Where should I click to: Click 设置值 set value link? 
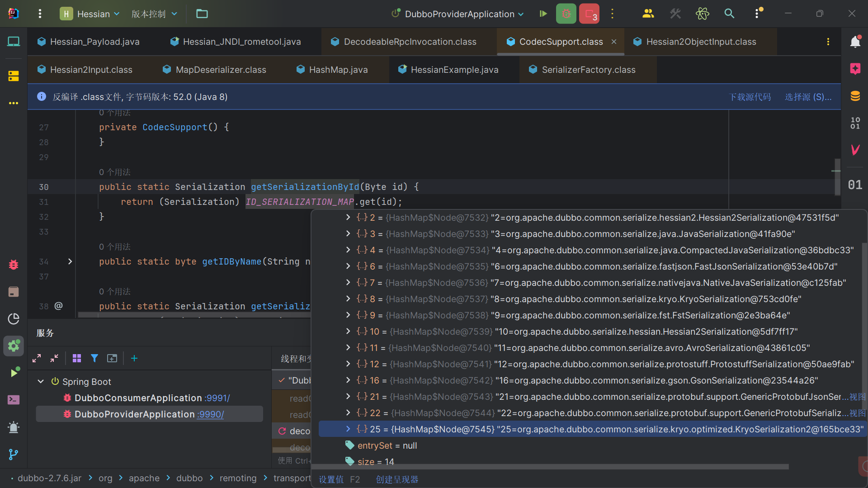pyautogui.click(x=331, y=479)
